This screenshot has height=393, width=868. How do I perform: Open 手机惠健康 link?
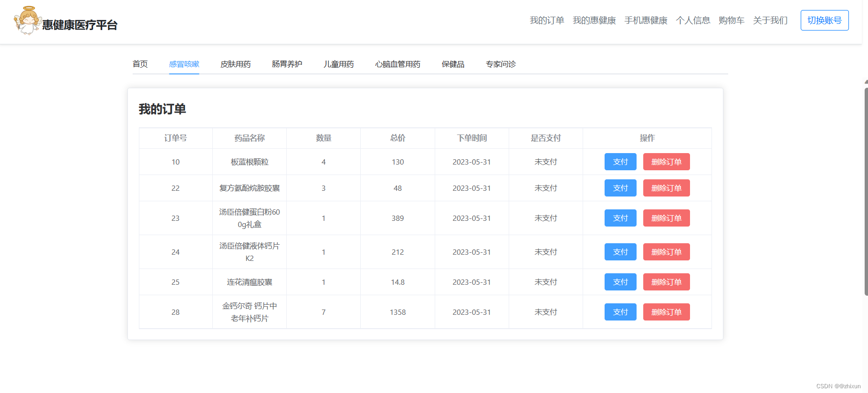[646, 21]
